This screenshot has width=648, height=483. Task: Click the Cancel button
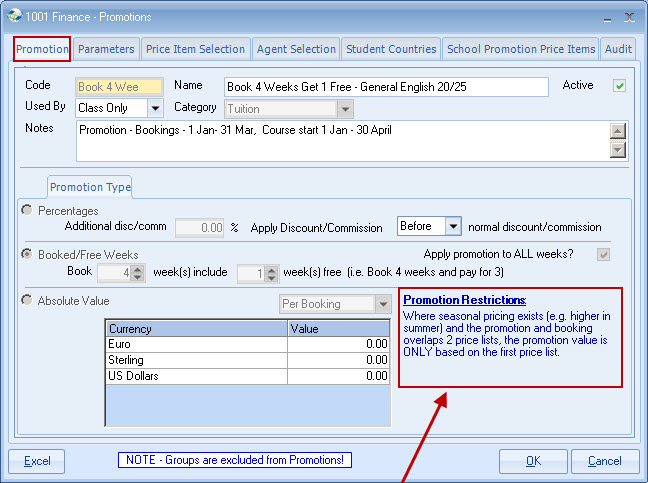pyautogui.click(x=604, y=461)
